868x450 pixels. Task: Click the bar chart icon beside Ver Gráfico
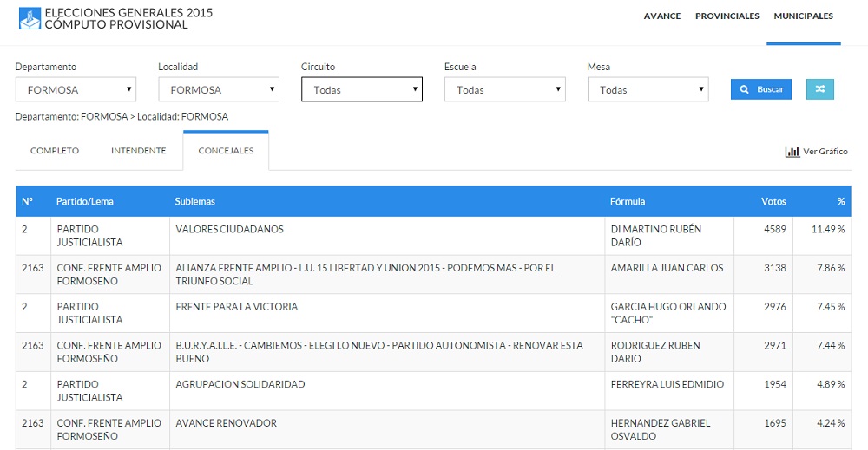coord(792,152)
